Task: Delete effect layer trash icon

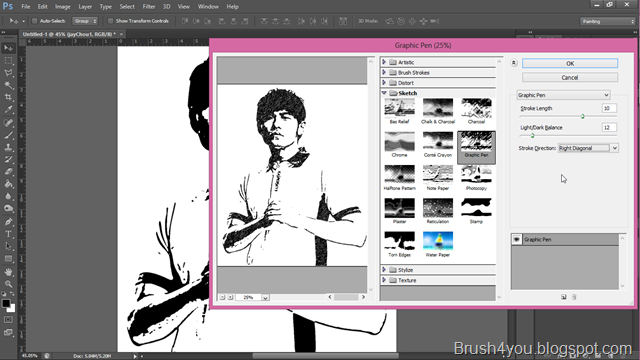Action: (x=574, y=297)
